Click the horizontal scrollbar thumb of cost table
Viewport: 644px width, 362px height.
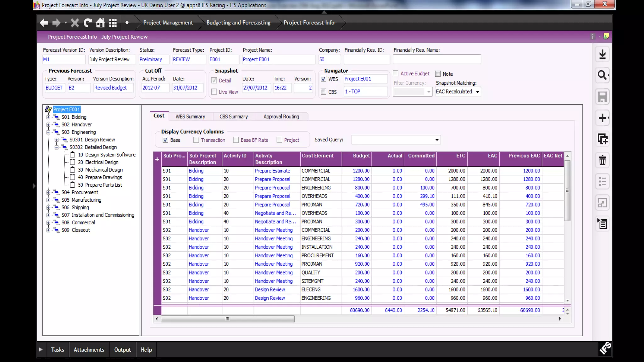(x=227, y=319)
